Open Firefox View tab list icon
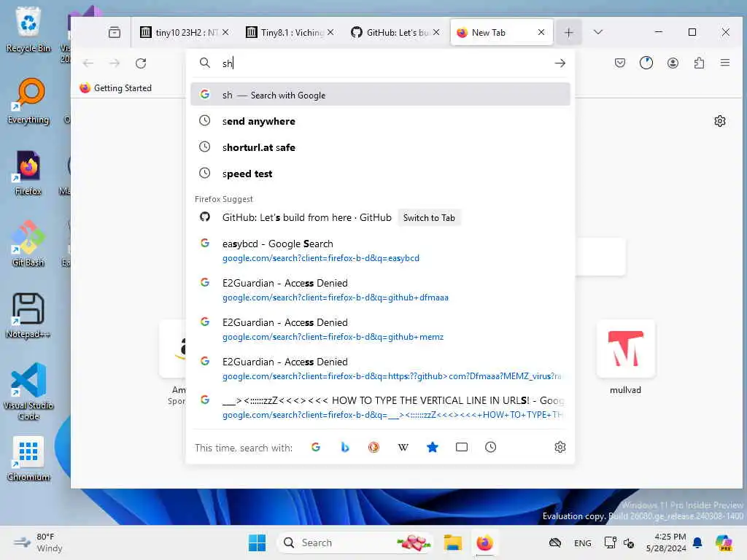Image resolution: width=747 pixels, height=560 pixels. click(115, 32)
